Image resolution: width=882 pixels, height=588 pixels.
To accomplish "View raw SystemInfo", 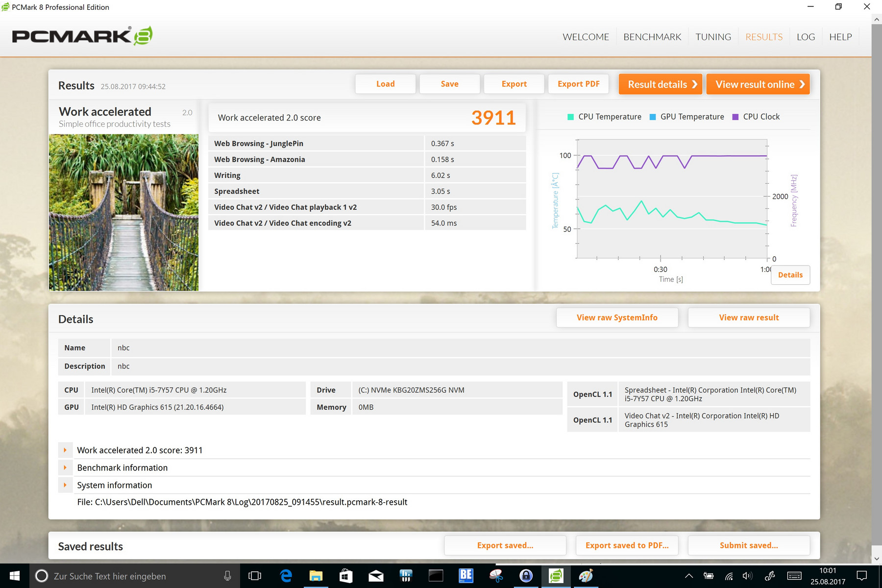I will (x=617, y=318).
